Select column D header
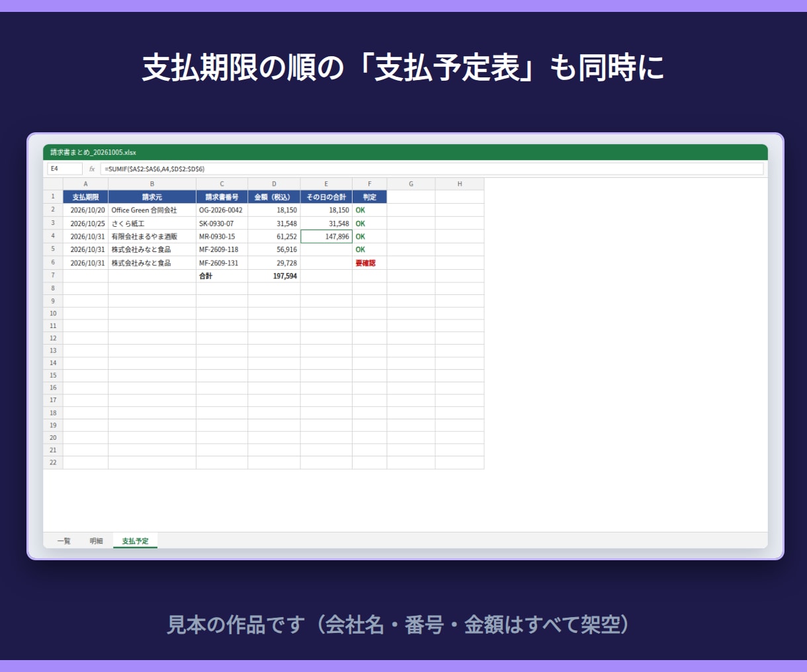The image size is (807, 672). click(274, 184)
